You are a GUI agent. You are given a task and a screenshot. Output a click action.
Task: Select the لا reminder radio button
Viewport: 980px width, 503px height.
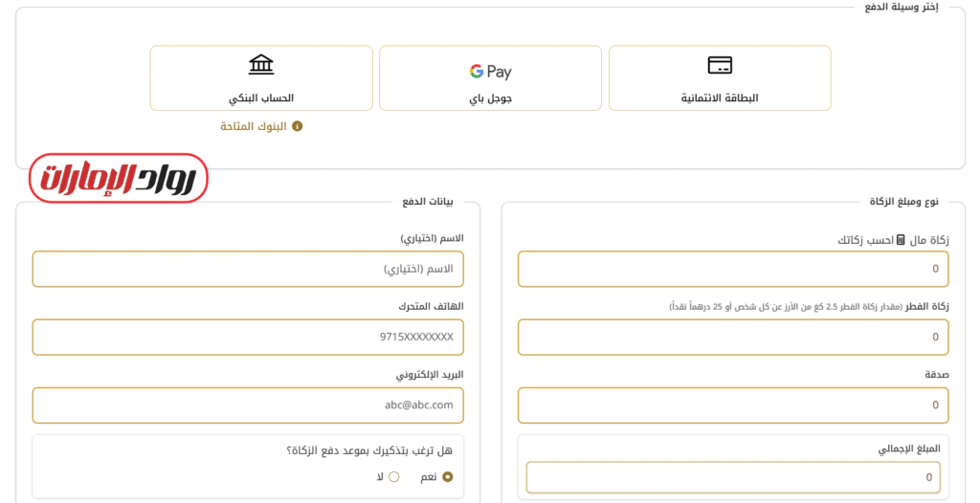click(393, 476)
